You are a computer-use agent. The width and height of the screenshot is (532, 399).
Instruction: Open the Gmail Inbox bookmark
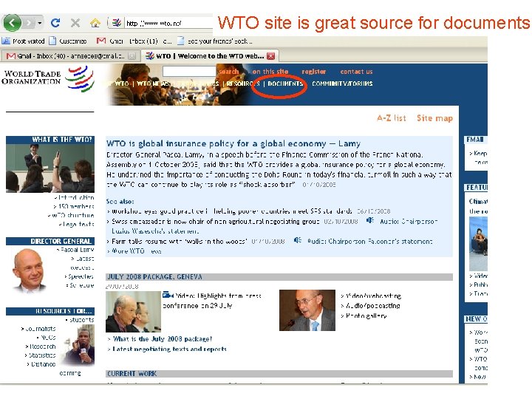tap(134, 41)
